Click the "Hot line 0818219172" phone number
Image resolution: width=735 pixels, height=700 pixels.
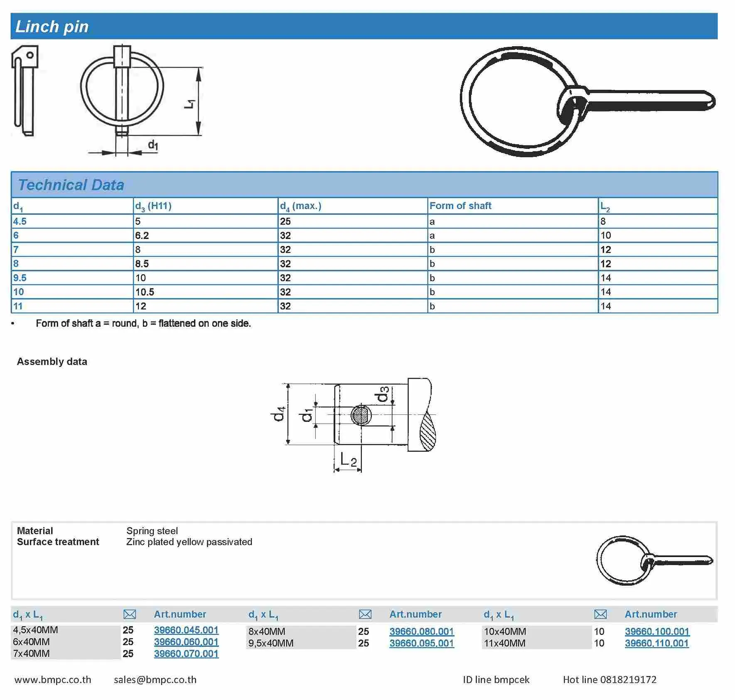click(x=610, y=680)
